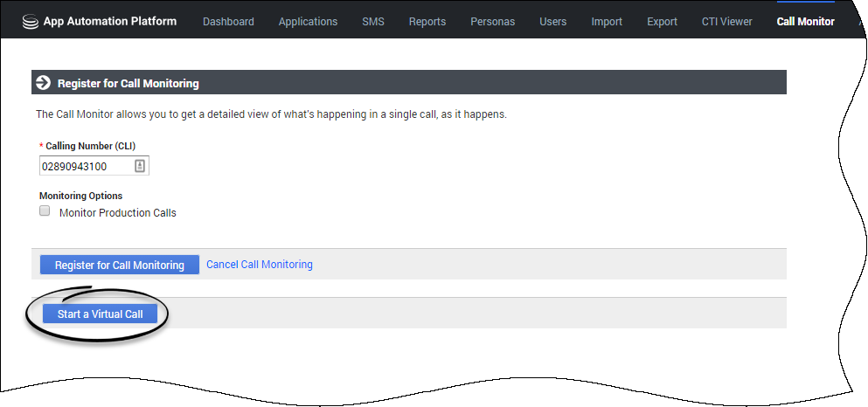Image resolution: width=868 pixels, height=407 pixels.
Task: Click Register for Call Monitoring button
Action: click(120, 265)
